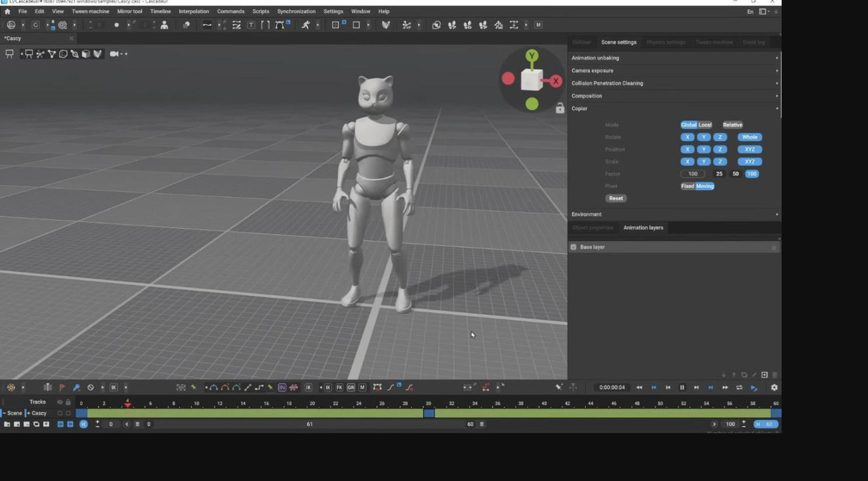
Task: Click the camera icon in viewport toolbar
Action: 114,54
